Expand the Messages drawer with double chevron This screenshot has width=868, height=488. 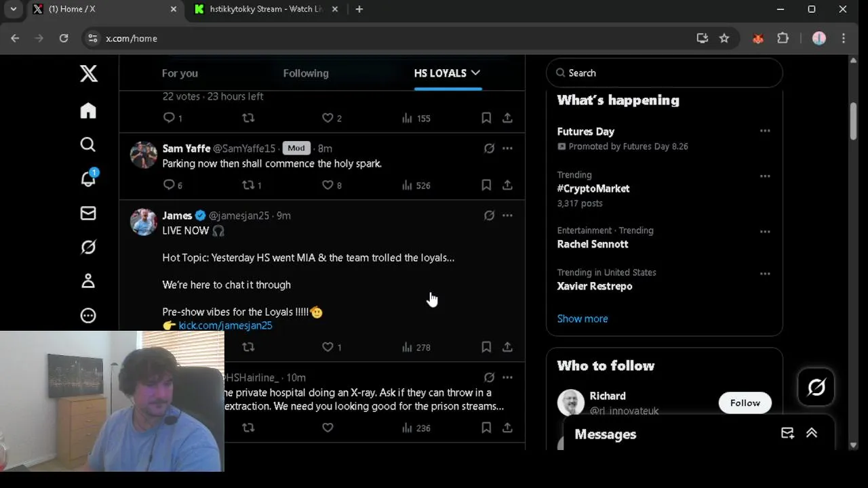[812, 434]
